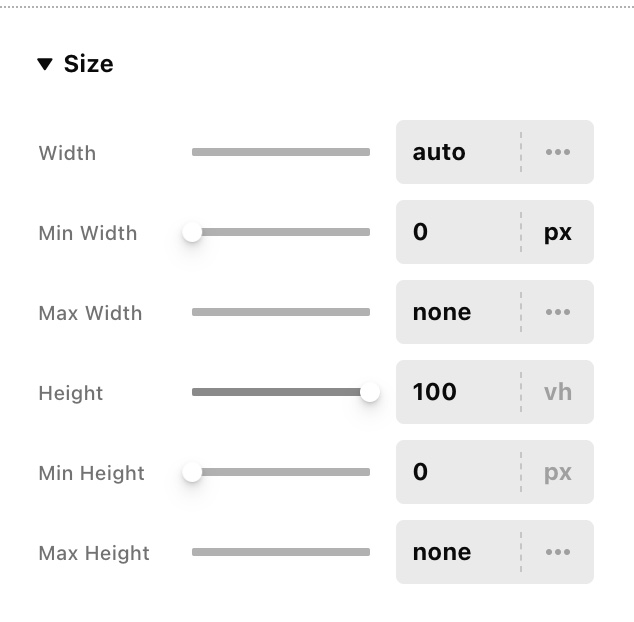
Task: Change Height vh unit
Action: click(x=557, y=392)
